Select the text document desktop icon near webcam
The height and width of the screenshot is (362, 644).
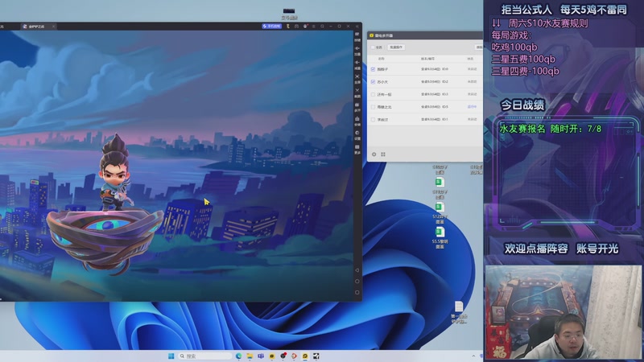point(459,312)
